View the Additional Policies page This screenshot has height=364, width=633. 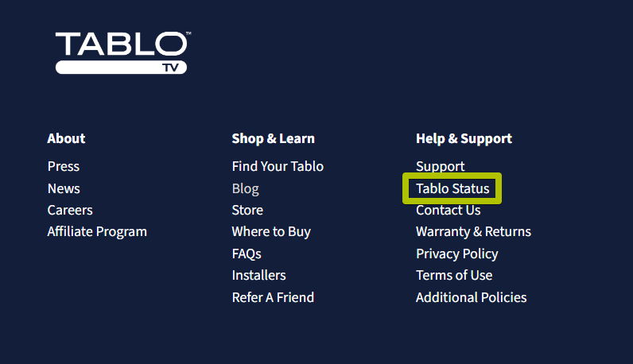coord(471,297)
